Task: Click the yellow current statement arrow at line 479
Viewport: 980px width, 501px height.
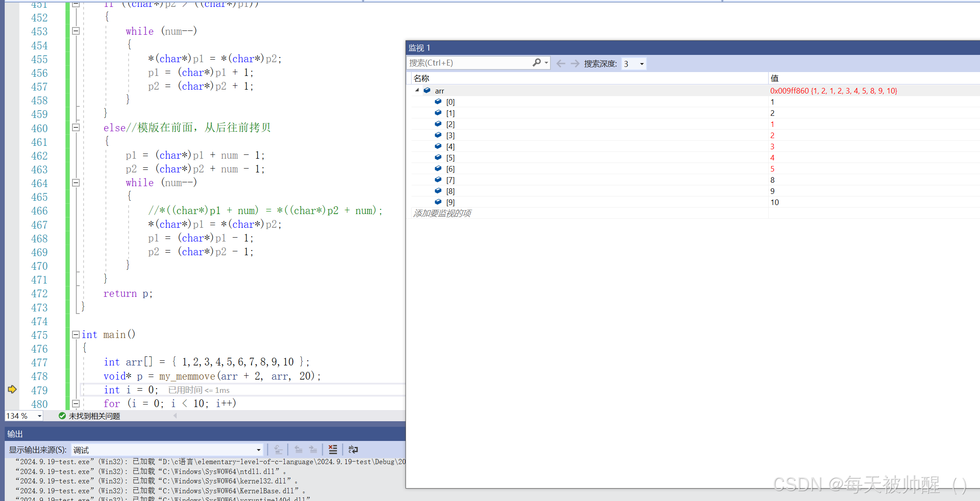Action: coord(12,389)
